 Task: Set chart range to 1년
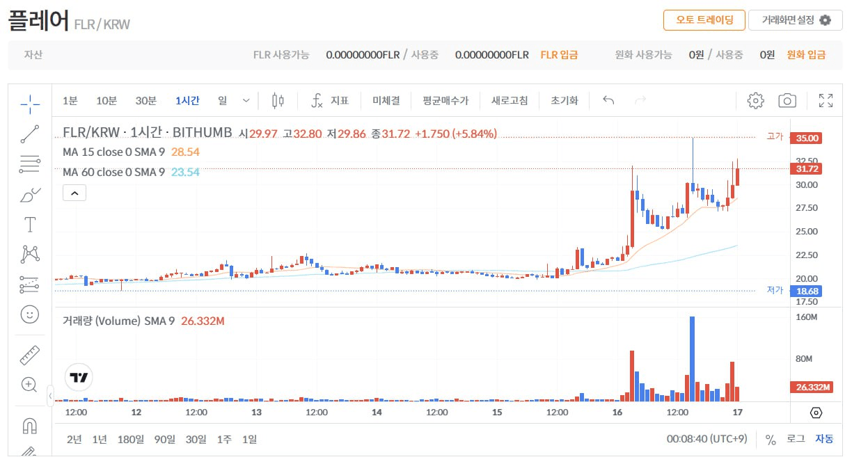pyautogui.click(x=100, y=439)
